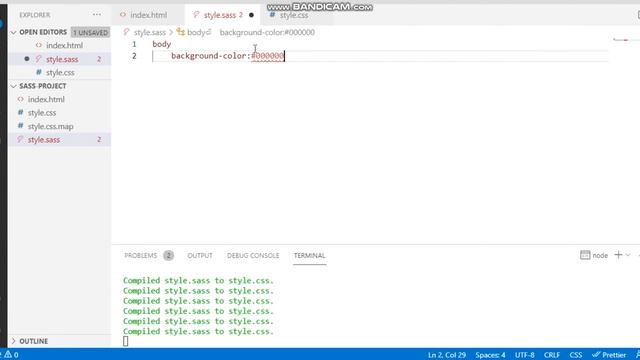Click the HTML file icon on index.html tab

pyautogui.click(x=123, y=15)
